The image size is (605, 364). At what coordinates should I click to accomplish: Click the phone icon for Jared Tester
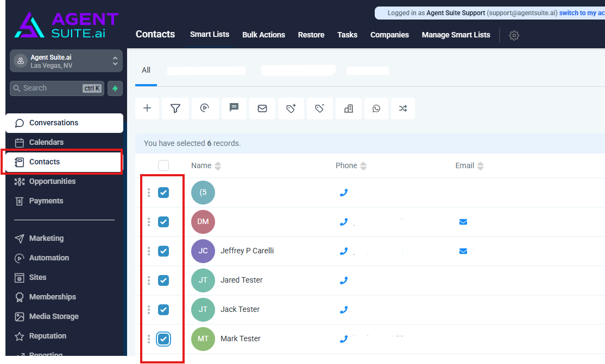coord(344,280)
